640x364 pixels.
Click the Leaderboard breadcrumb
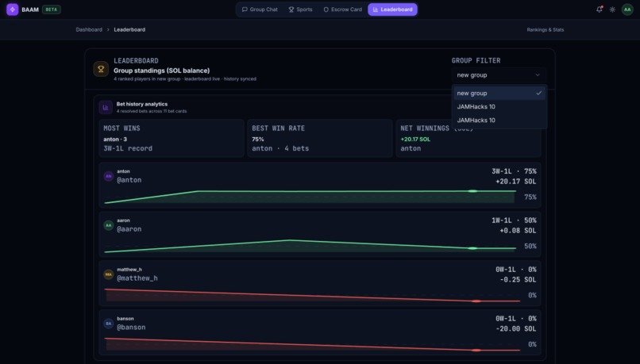129,29
